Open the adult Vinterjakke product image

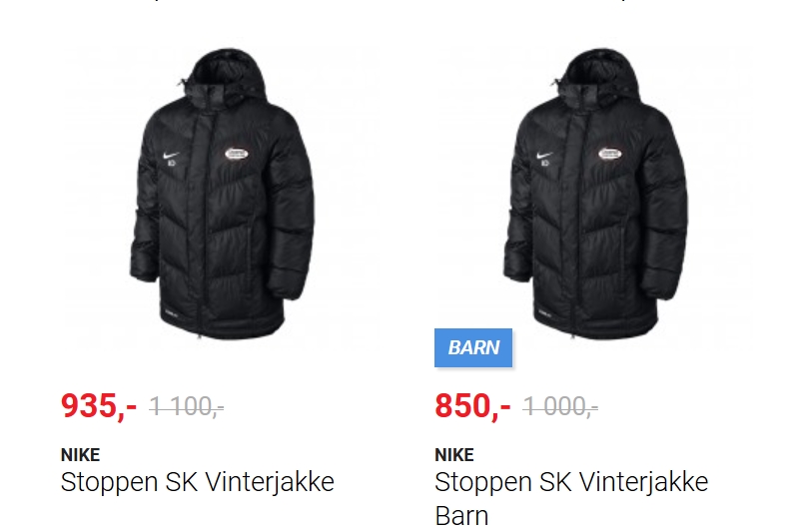point(222,194)
